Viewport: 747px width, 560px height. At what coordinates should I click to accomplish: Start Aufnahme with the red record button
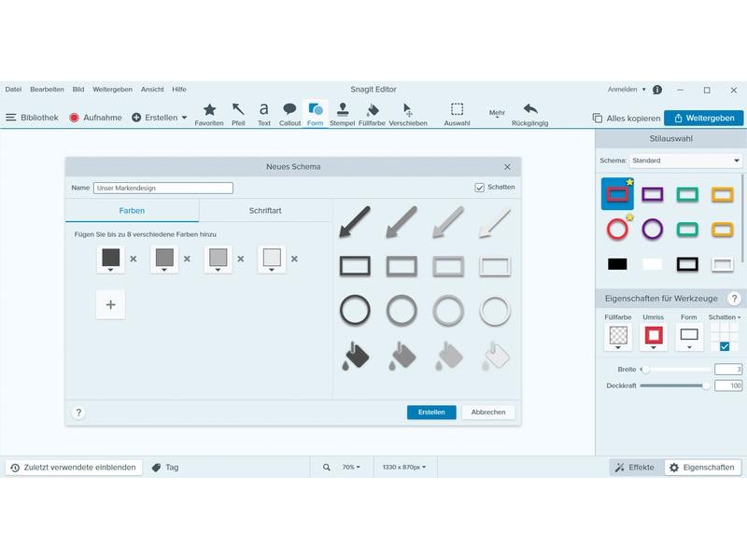[74, 118]
